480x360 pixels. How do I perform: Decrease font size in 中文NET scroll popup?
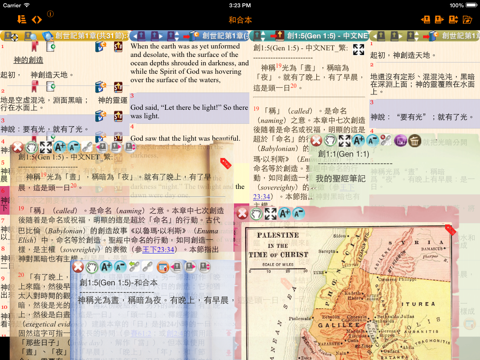pyautogui.click(x=74, y=147)
